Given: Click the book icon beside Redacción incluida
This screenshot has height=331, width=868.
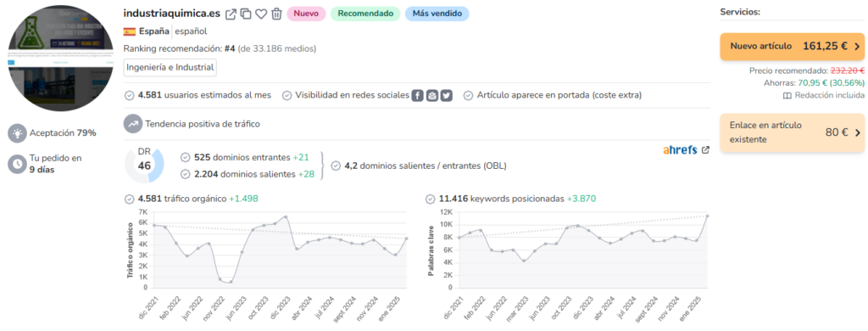Looking at the screenshot, I should click(787, 96).
